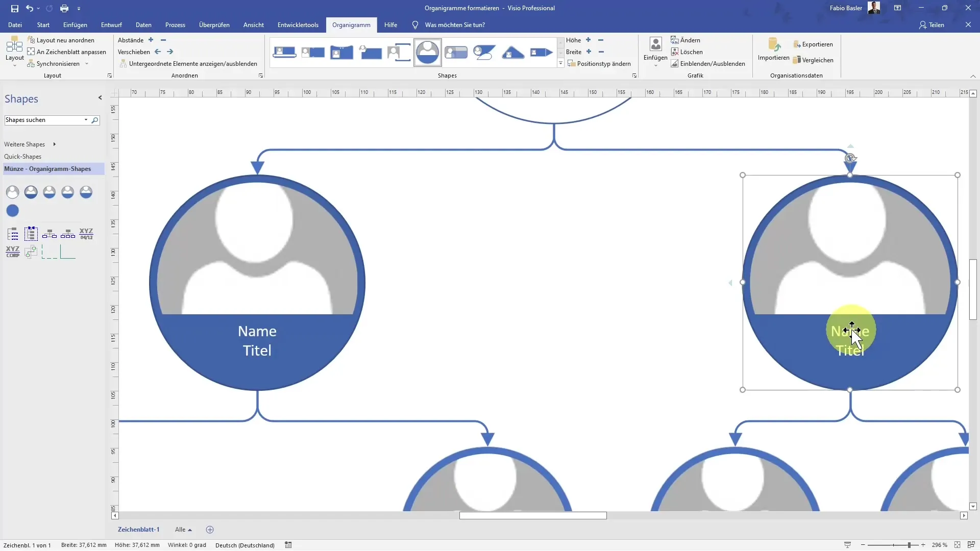Switch windows icon in status bar
Screen dimensions: 980x551
coord(971,545)
